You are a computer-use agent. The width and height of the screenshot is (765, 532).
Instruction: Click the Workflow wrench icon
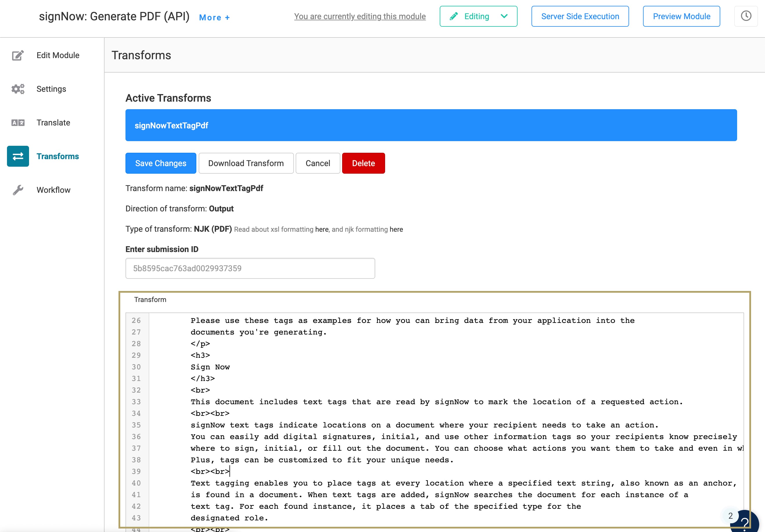coord(18,190)
